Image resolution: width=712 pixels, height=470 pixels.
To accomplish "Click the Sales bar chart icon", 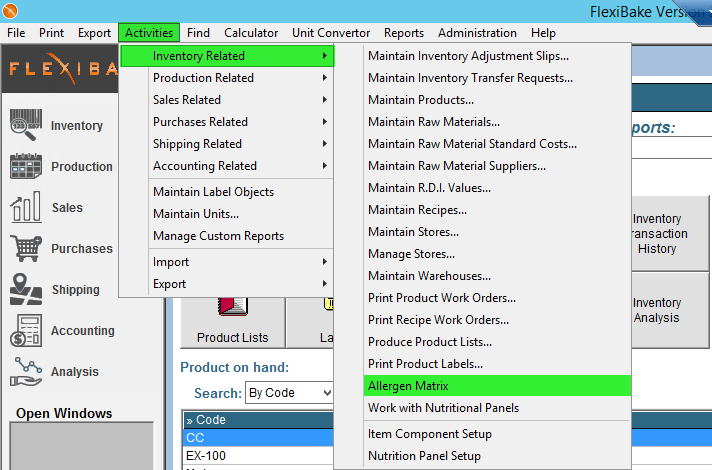I will pyautogui.click(x=26, y=207).
